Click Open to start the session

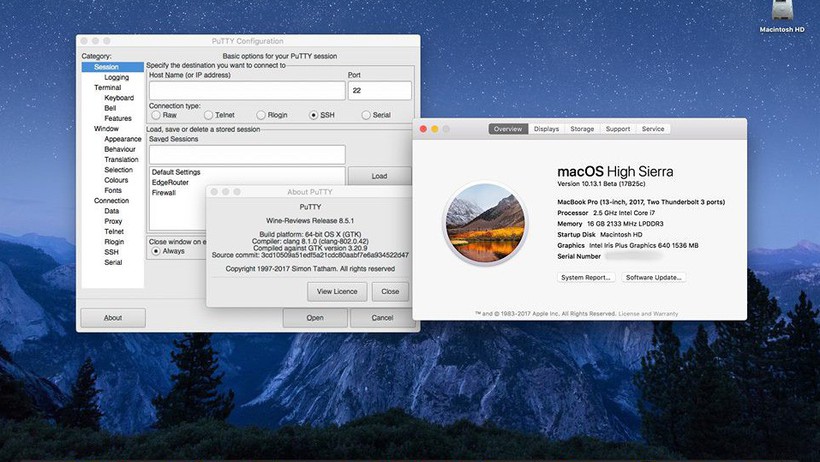(x=315, y=318)
